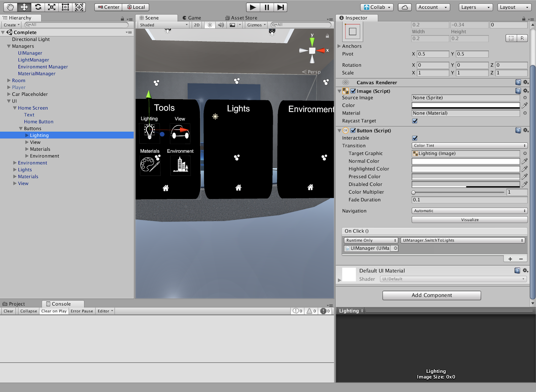This screenshot has width=536, height=392.
Task: Open the Transition dropdown
Action: tap(469, 146)
